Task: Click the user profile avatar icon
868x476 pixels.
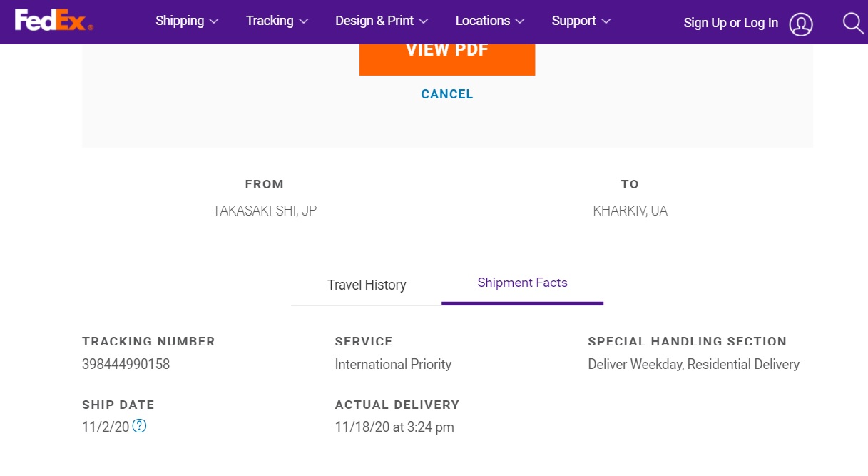Action: click(x=801, y=24)
